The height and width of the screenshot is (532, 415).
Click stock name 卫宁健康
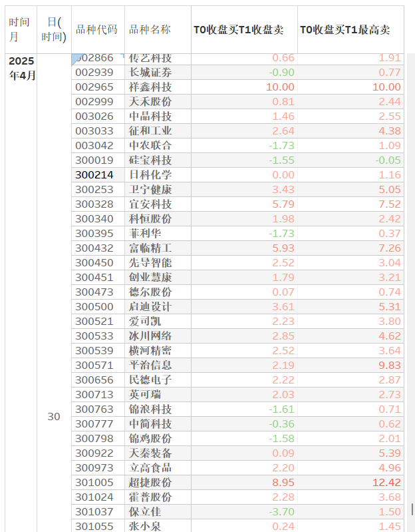click(150, 189)
